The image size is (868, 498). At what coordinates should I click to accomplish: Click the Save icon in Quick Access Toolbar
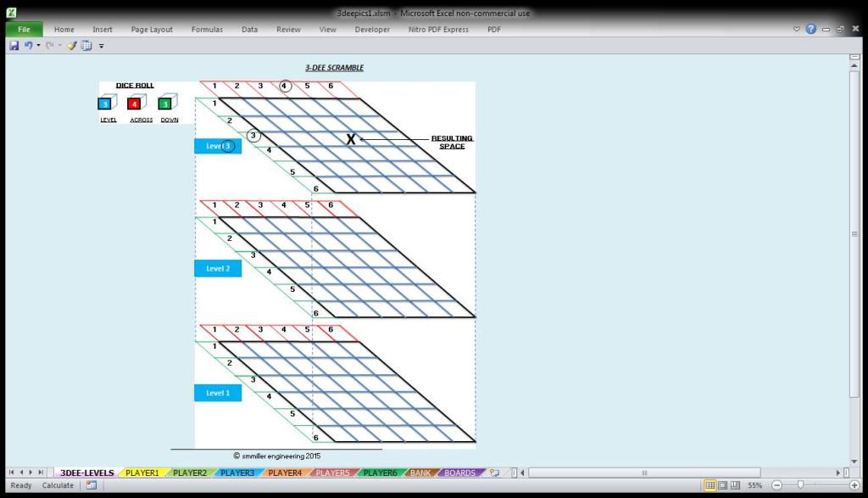[14, 46]
